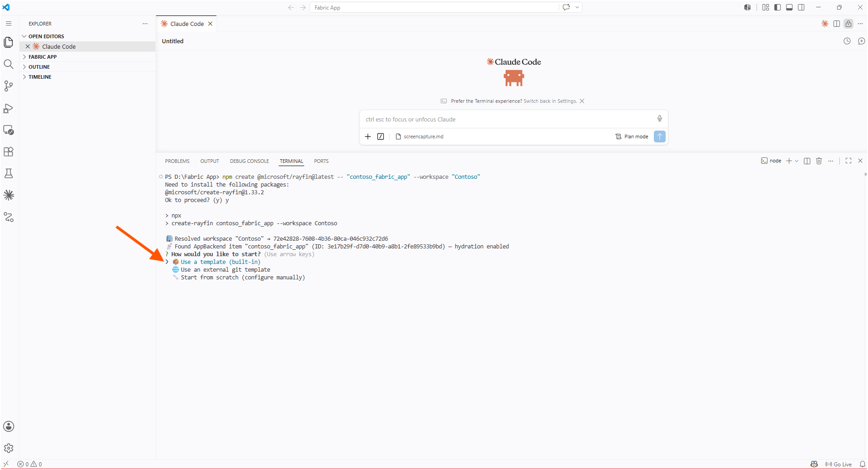The height and width of the screenshot is (470, 868).
Task: Click the slash command icon in prompt
Action: (x=381, y=136)
